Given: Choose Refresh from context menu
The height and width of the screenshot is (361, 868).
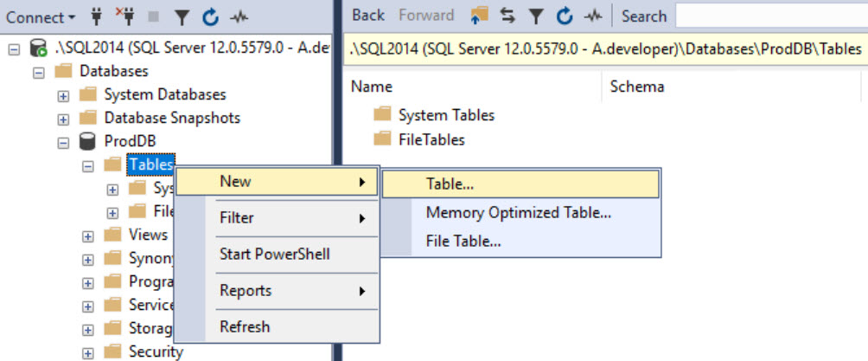Looking at the screenshot, I should tap(277, 327).
